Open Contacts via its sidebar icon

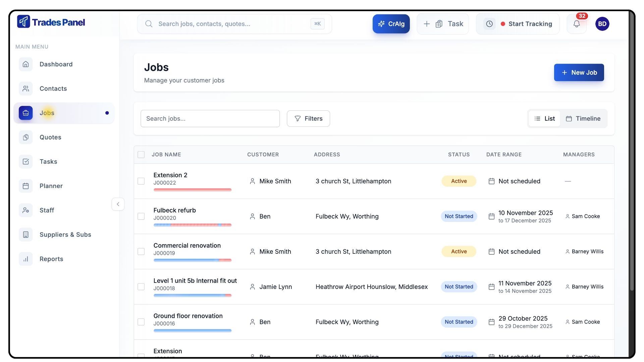point(26,88)
